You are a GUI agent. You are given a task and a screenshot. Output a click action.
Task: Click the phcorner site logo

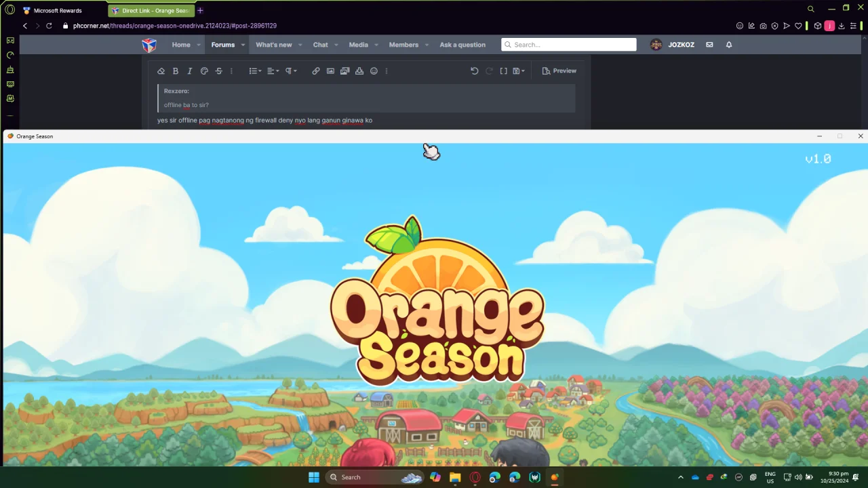pyautogui.click(x=149, y=45)
